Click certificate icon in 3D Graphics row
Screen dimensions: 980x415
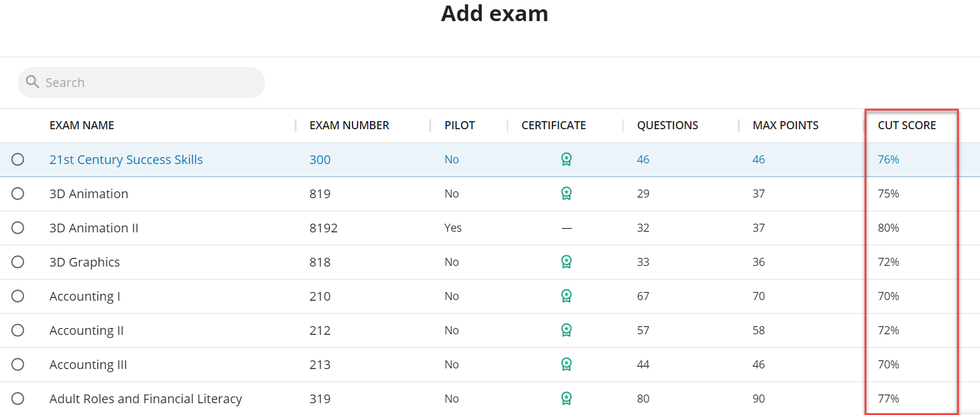click(566, 262)
